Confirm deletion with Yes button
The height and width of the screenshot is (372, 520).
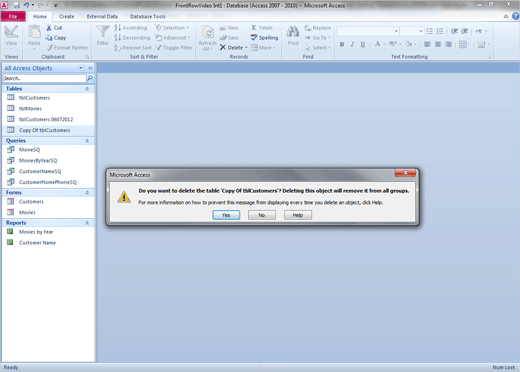pos(226,215)
